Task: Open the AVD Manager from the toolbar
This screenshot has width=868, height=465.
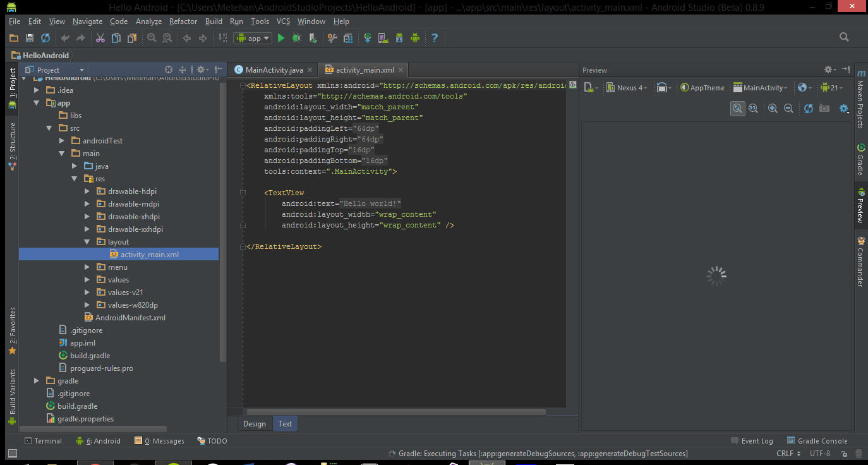Action: (383, 38)
